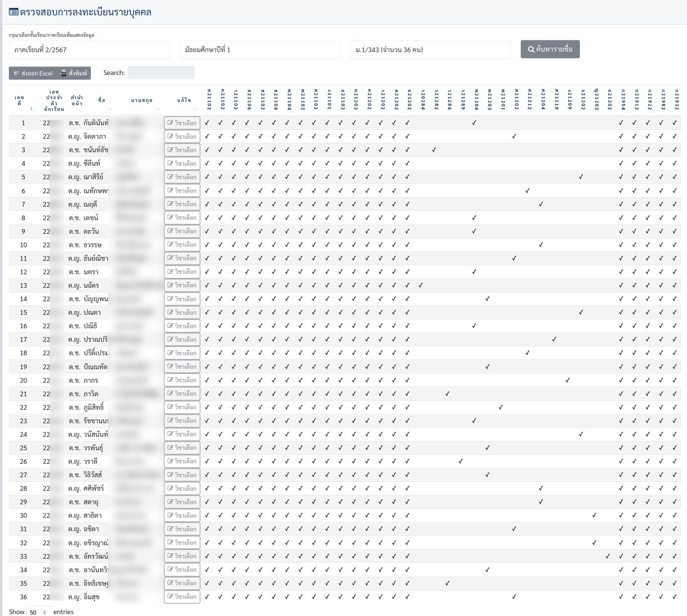The width and height of the screenshot is (687, 616).
Task: Open the มัธยมศึกษาปีที่ 1 grade dropdown
Action: [260, 49]
